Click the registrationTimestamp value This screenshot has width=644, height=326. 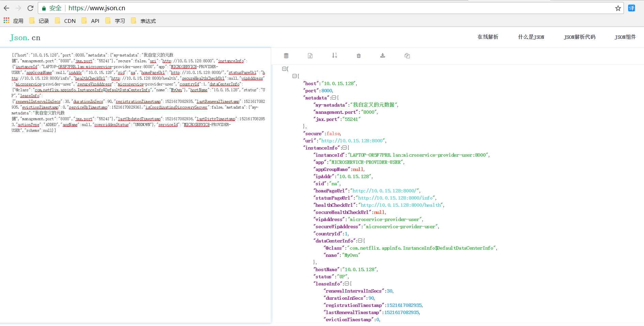(404, 305)
